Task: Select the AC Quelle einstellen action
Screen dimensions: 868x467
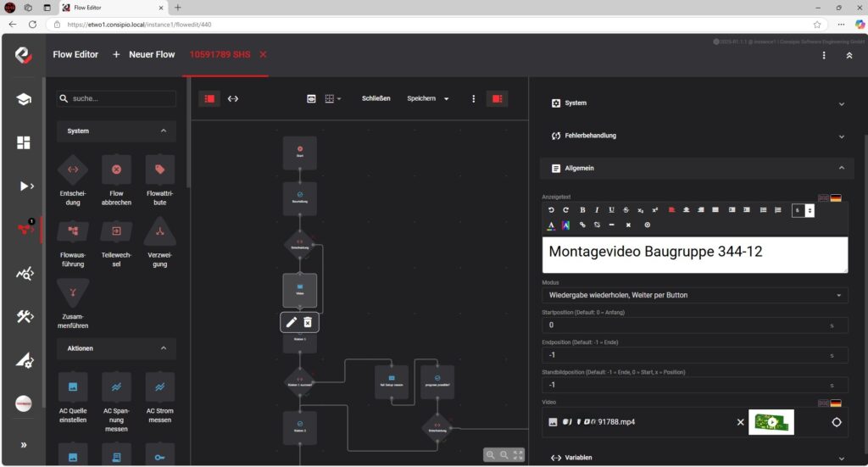Action: [73, 386]
